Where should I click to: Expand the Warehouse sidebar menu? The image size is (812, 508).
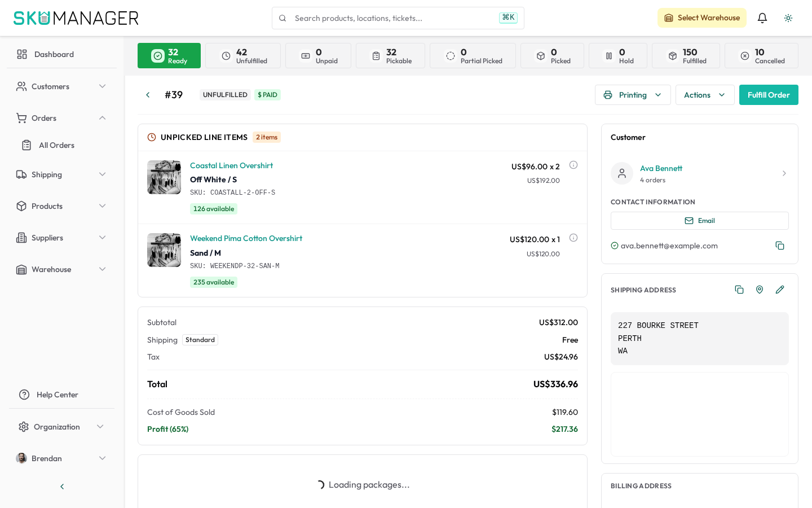61,269
